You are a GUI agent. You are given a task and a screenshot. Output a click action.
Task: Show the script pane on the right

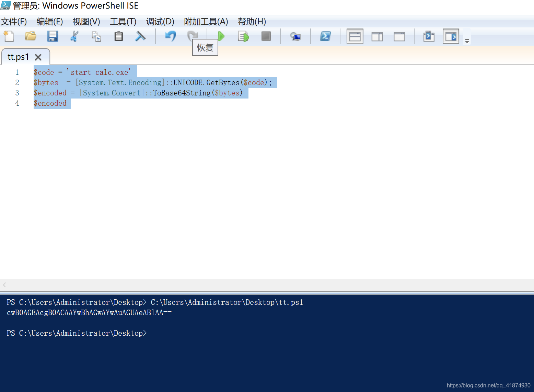tap(377, 36)
